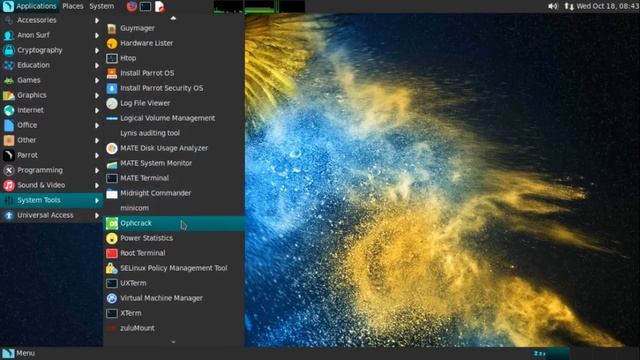
Task: Select the Other category
Action: [51, 140]
